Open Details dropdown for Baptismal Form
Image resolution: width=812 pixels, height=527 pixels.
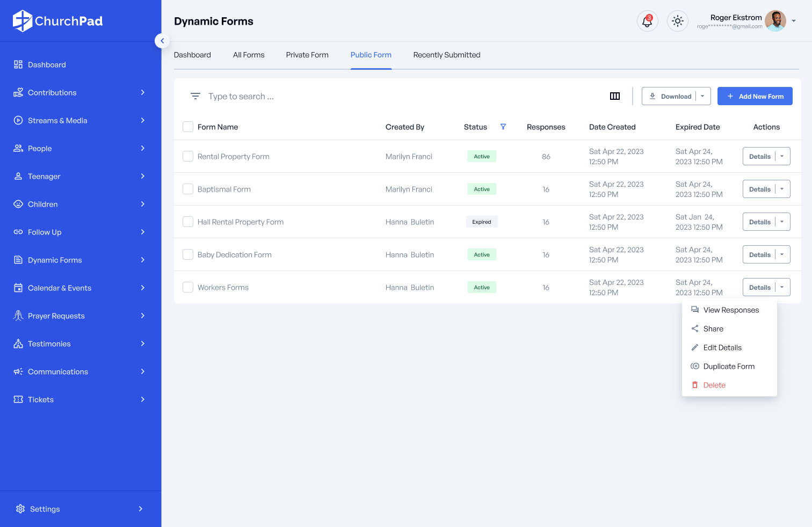coord(782,189)
